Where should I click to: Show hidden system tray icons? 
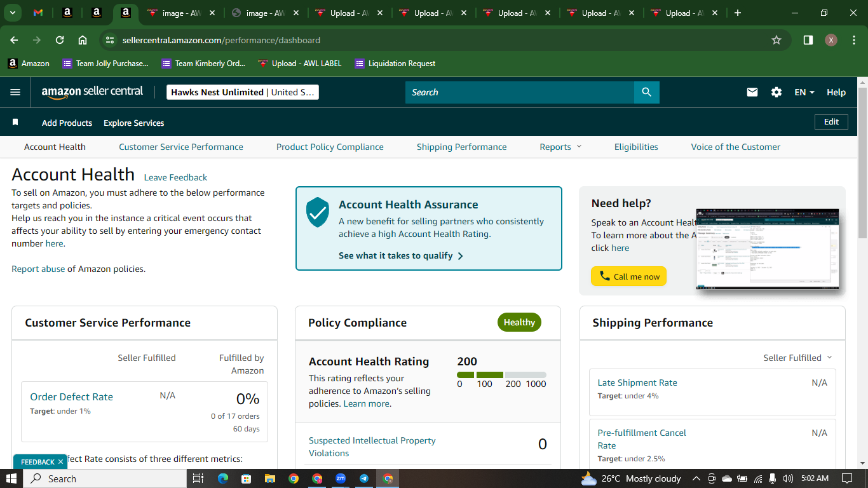pos(696,478)
